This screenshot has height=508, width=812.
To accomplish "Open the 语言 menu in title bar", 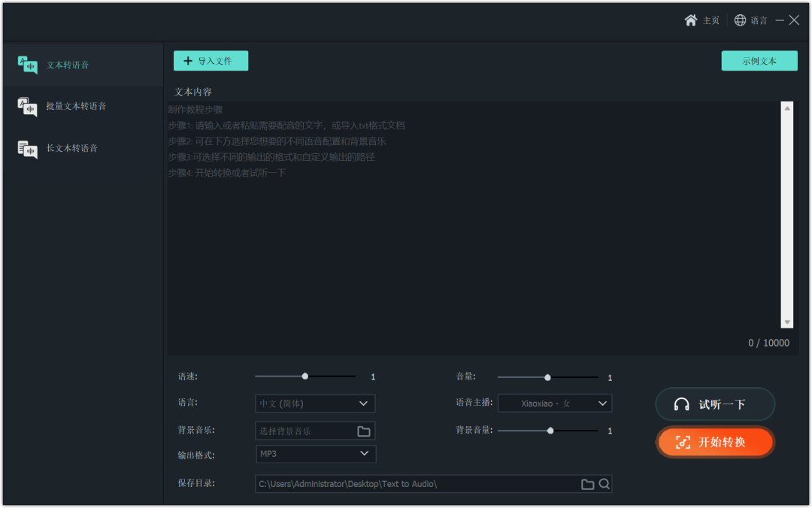I will coord(759,20).
